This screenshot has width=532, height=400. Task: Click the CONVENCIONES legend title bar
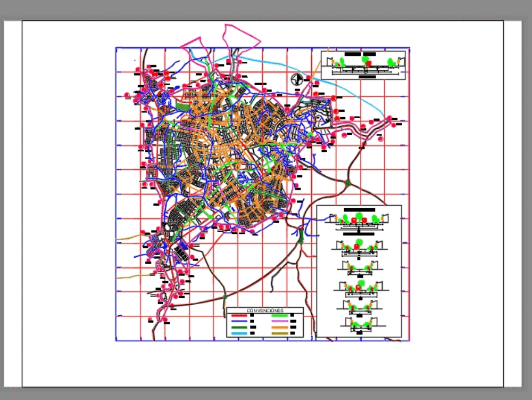[265, 309]
